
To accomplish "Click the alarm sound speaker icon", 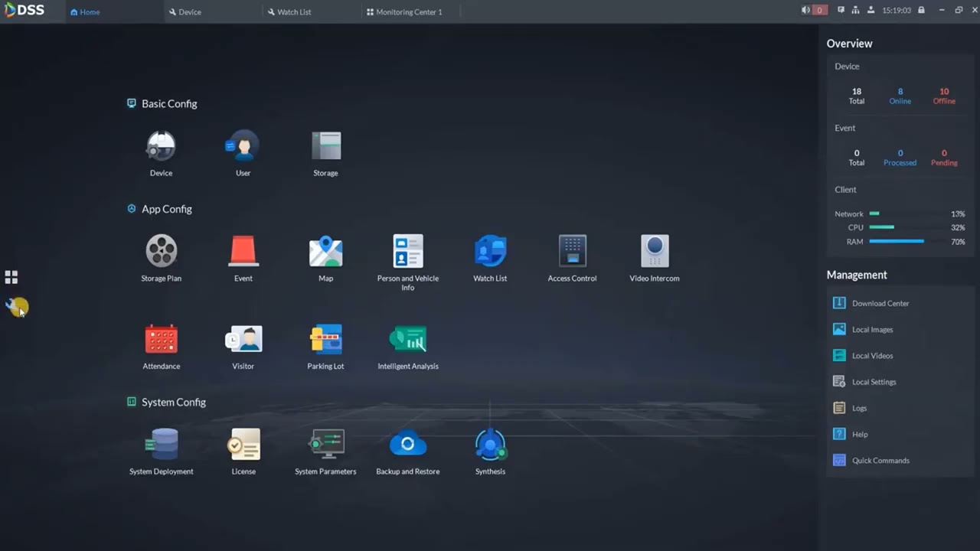I will click(805, 11).
